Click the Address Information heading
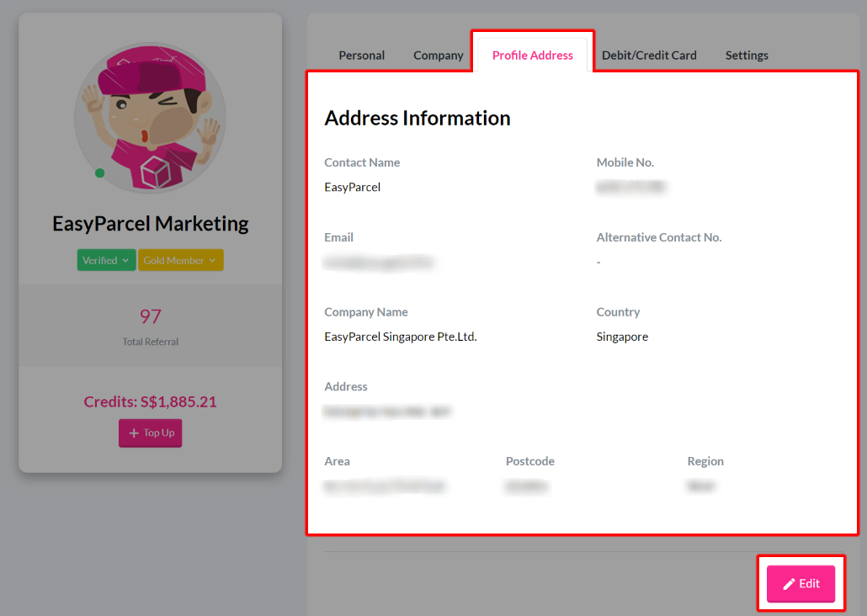 (x=418, y=119)
